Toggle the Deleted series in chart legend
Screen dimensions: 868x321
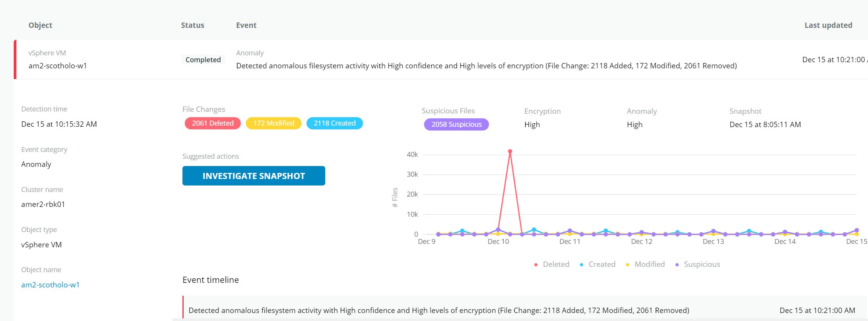(x=552, y=264)
